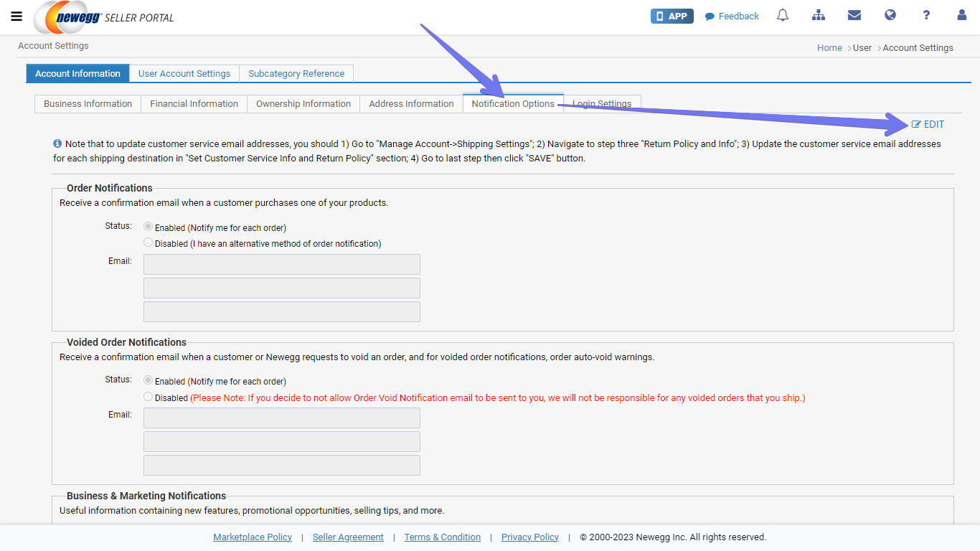Open the messages envelope icon

point(854,16)
